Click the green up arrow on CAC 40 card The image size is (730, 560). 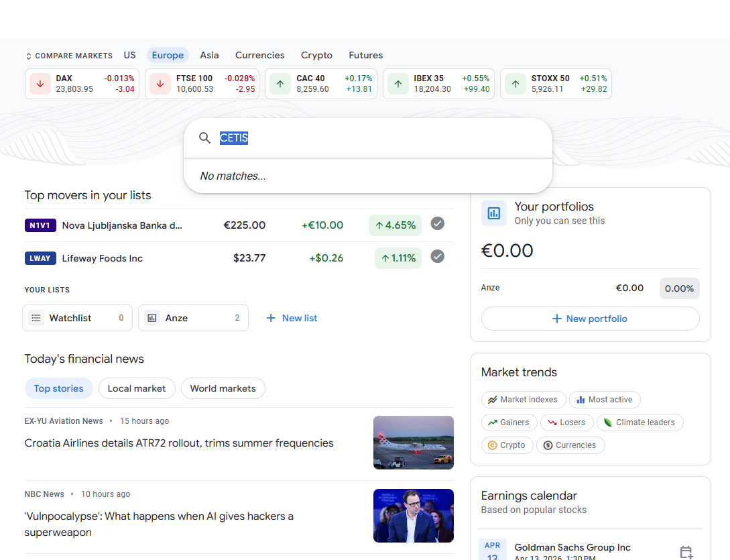[x=279, y=83]
